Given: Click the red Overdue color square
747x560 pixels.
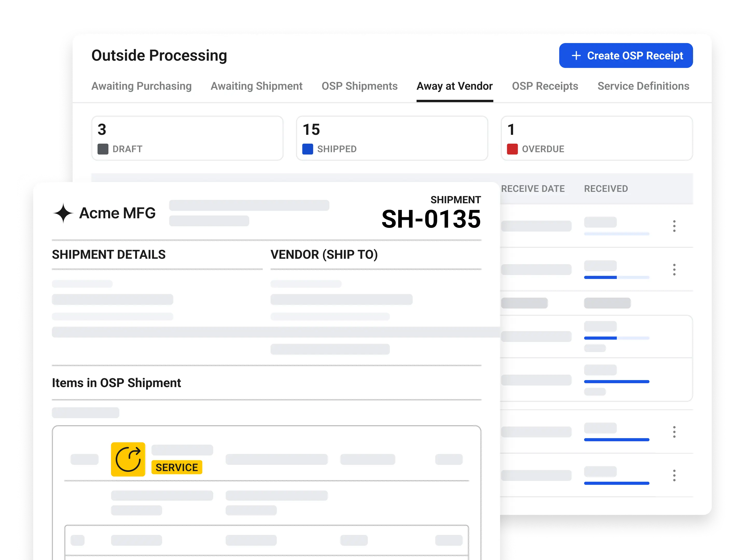Looking at the screenshot, I should click(x=512, y=149).
